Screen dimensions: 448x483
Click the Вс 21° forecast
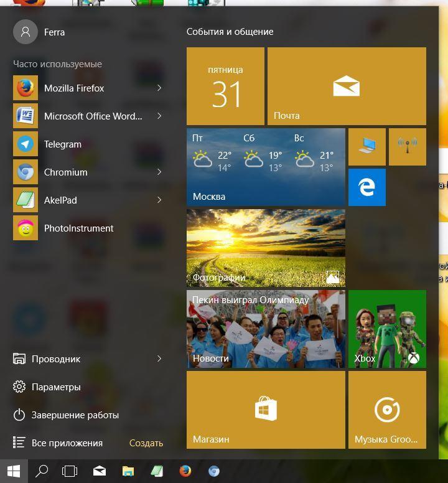pos(314,153)
